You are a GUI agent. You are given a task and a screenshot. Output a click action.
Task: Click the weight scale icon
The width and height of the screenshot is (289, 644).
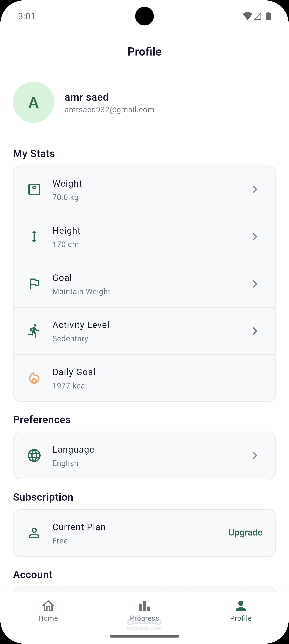click(34, 189)
